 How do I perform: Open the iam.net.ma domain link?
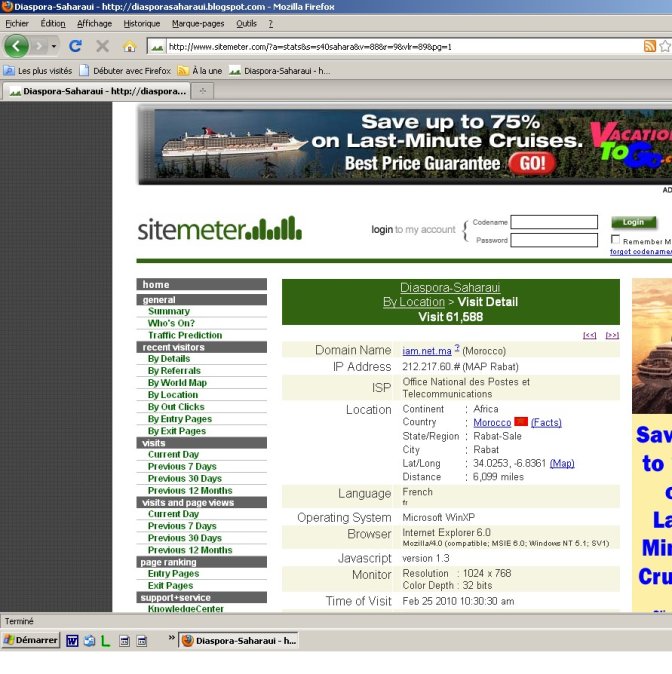click(427, 351)
